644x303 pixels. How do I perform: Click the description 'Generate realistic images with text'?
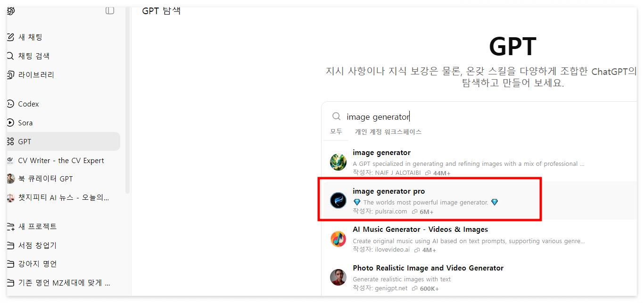coord(402,279)
